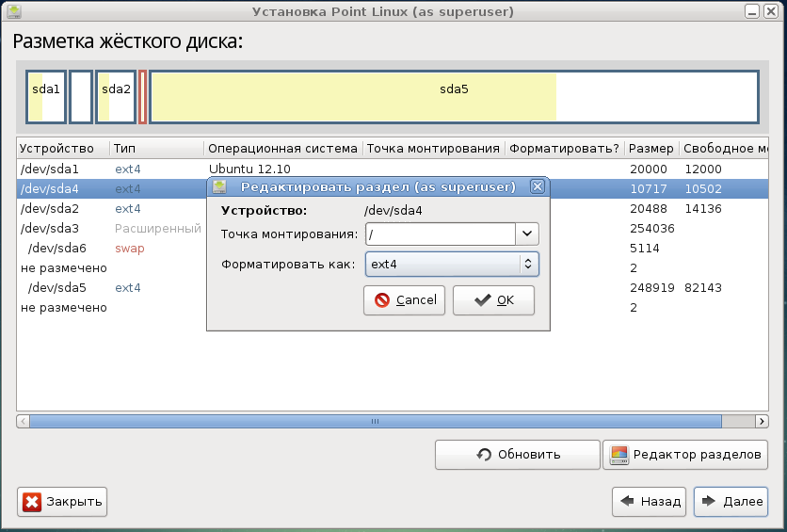Click the Закрыть button
787x532 pixels.
click(62, 502)
